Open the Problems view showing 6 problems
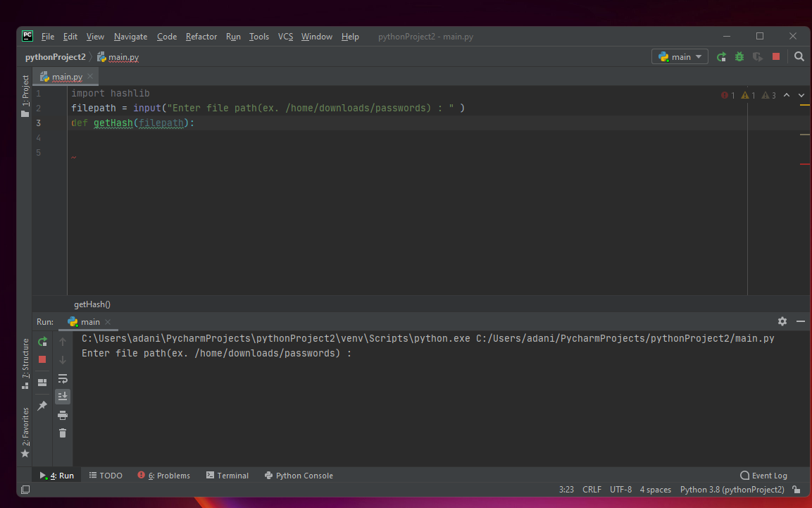This screenshot has height=508, width=812. point(163,476)
